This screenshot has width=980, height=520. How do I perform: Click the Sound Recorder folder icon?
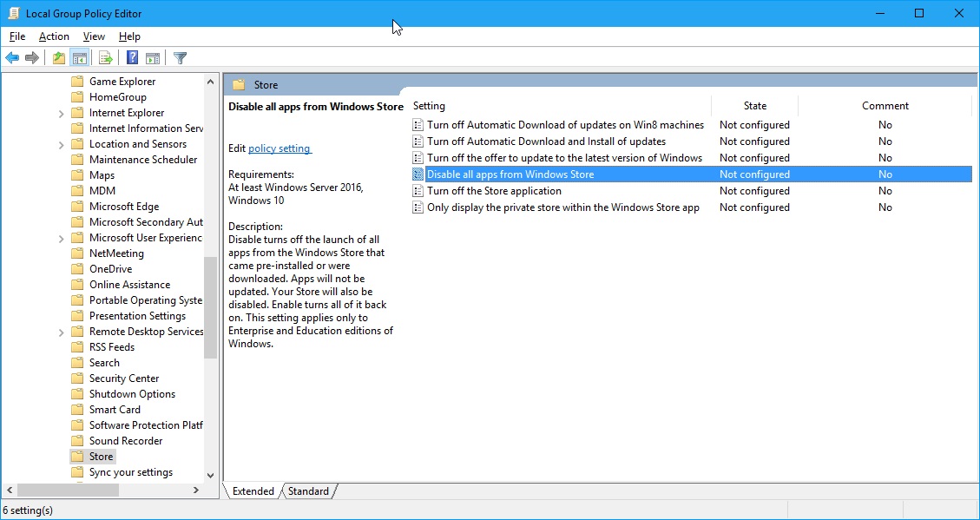click(x=77, y=441)
